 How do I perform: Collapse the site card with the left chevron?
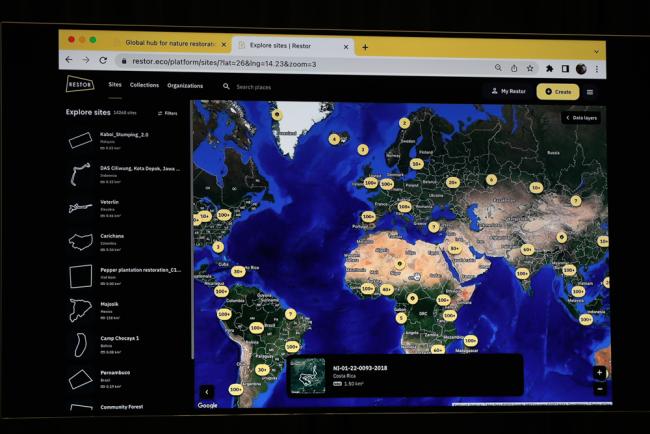click(207, 392)
